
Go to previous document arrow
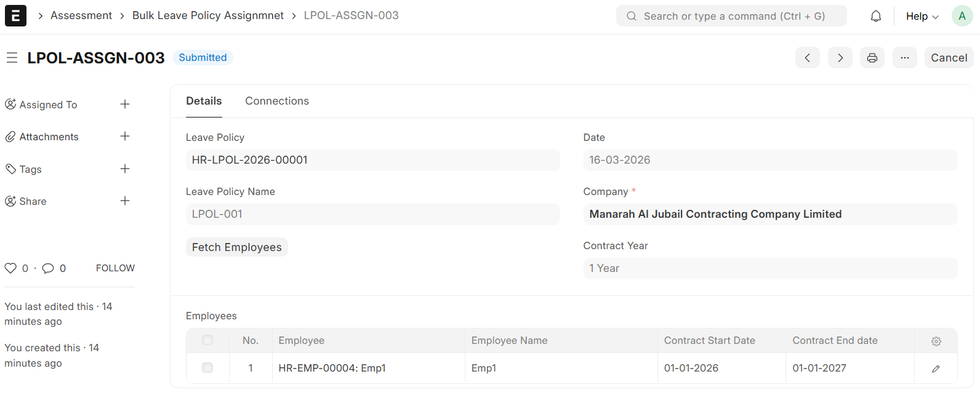807,58
